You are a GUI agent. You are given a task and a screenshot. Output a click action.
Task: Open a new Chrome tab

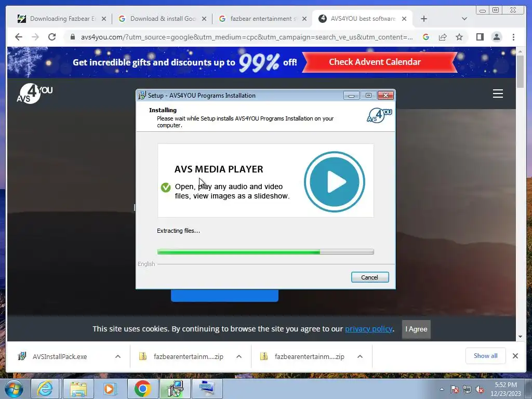424,19
